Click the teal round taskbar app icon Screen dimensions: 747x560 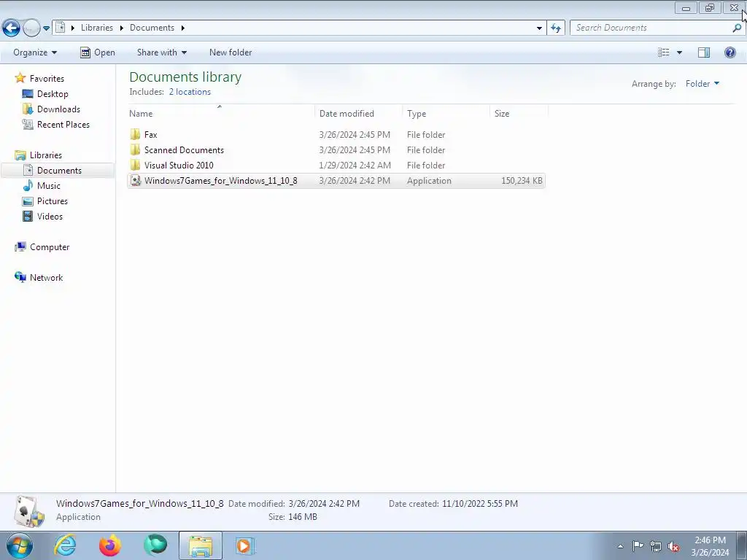click(155, 545)
